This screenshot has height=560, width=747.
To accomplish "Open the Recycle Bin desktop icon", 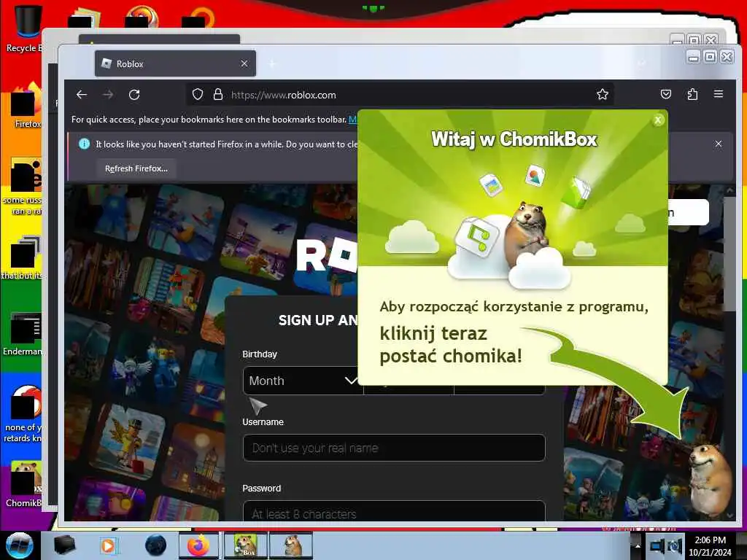I will click(x=24, y=28).
